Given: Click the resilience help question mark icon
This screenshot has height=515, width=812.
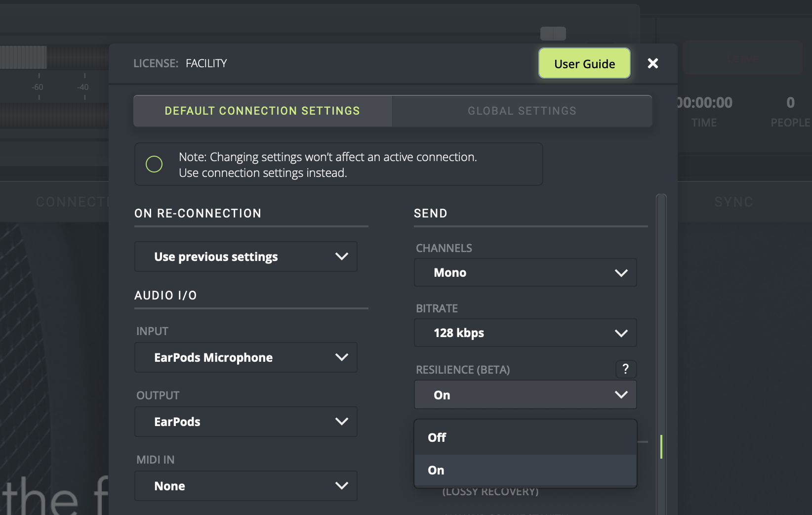Looking at the screenshot, I should [x=625, y=369].
